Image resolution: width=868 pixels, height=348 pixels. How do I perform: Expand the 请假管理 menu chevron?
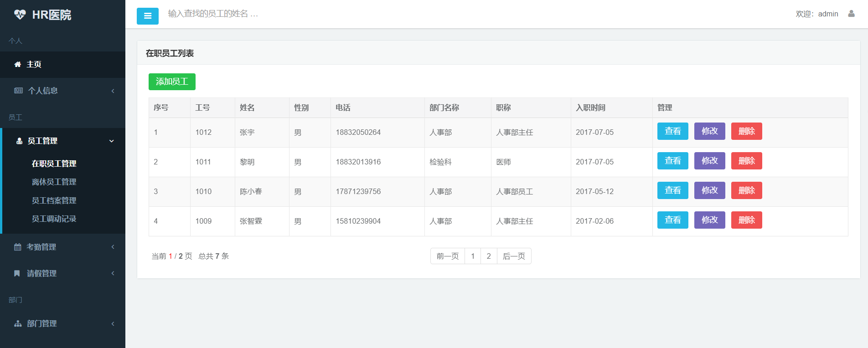pyautogui.click(x=113, y=273)
